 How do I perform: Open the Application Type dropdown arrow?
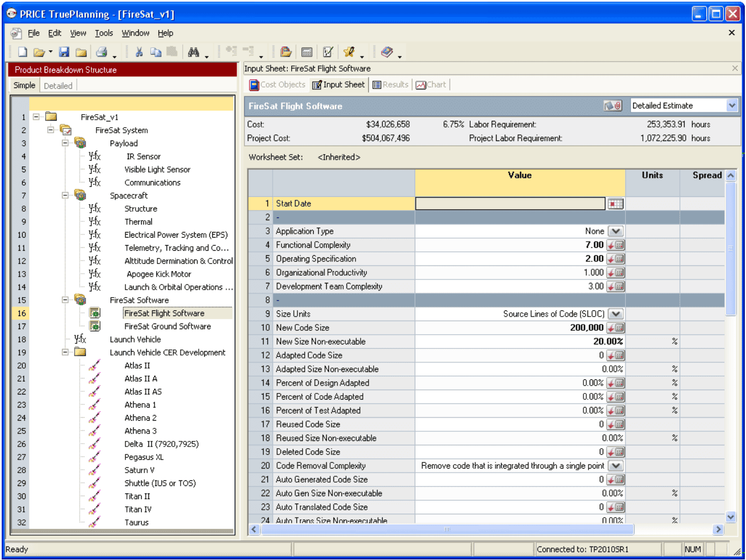coord(616,231)
